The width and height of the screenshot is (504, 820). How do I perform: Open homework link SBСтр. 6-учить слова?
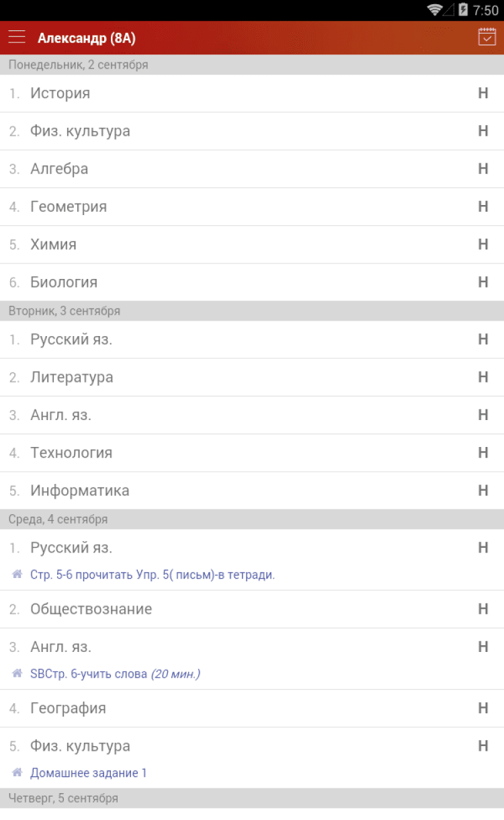115,673
